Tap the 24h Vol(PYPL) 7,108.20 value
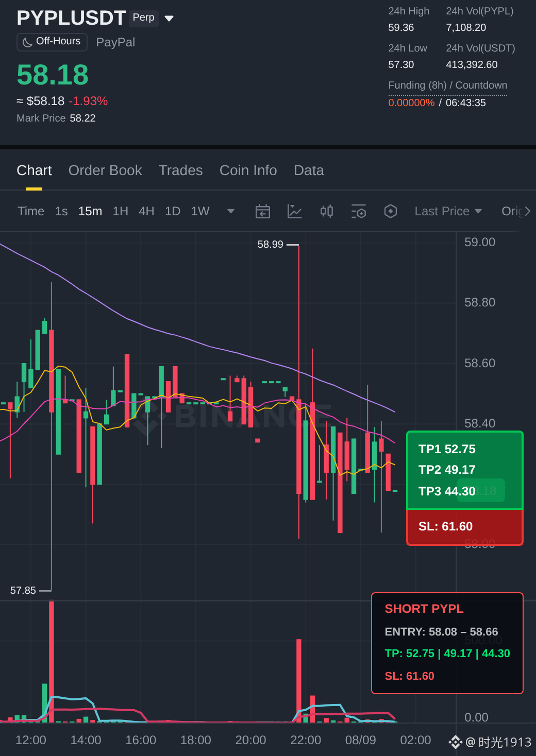536x756 pixels. tap(466, 27)
